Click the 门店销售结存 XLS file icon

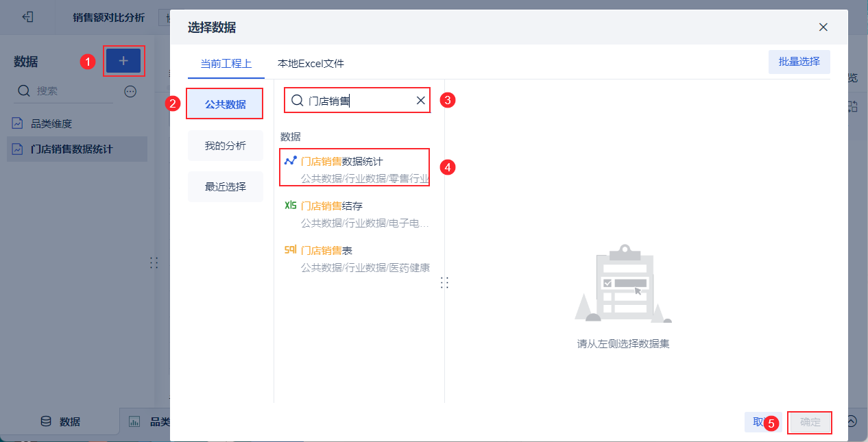[291, 205]
